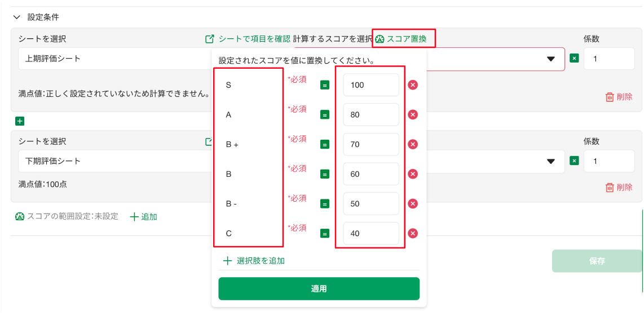This screenshot has height=316, width=644.
Task: Remove the B+ score row using red X
Action: click(413, 144)
